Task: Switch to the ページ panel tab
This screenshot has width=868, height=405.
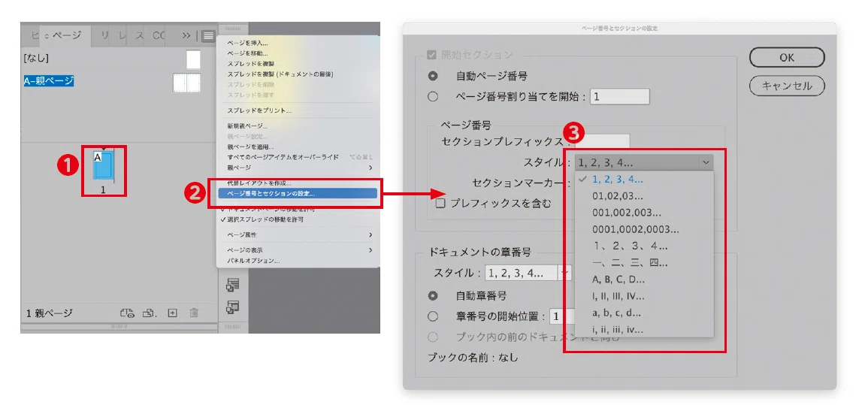Action: pos(63,35)
